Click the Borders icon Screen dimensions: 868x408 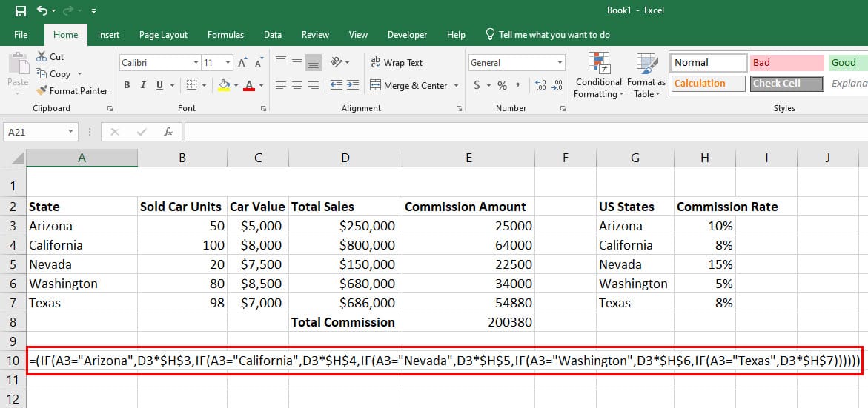191,85
